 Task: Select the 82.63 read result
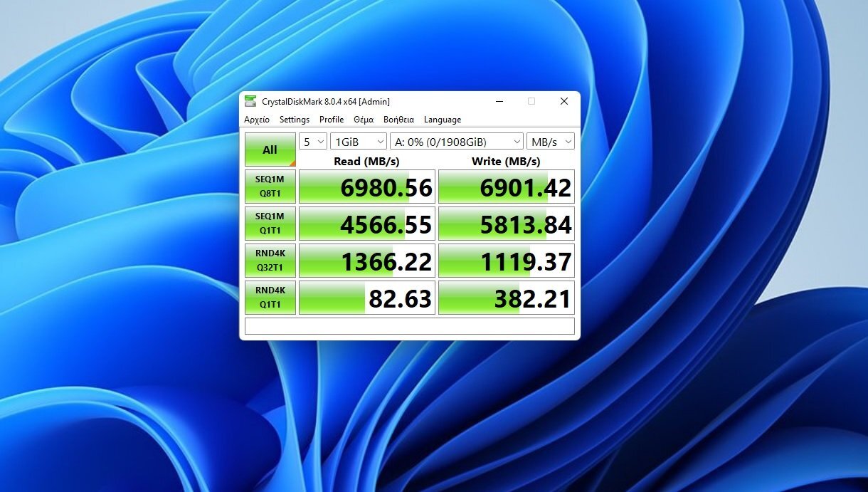tap(367, 298)
